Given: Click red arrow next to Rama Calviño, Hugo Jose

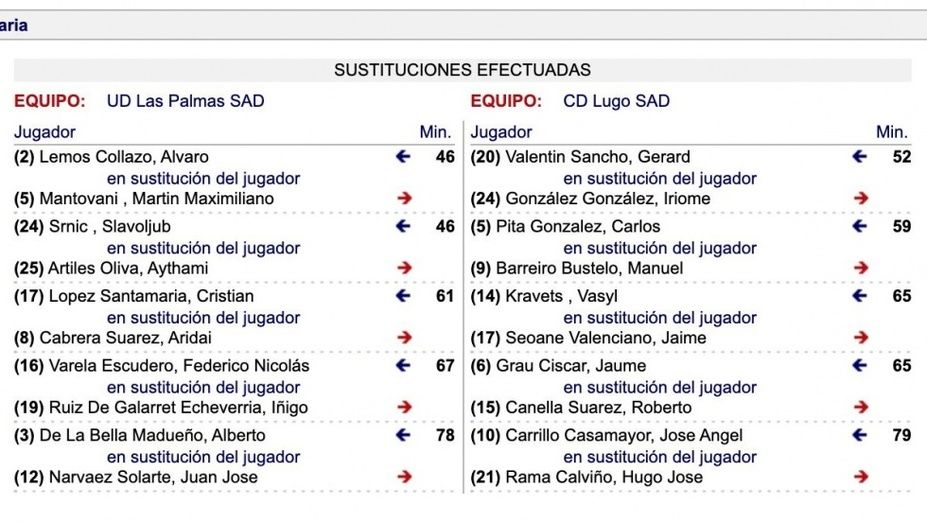Looking at the screenshot, I should (x=861, y=477).
